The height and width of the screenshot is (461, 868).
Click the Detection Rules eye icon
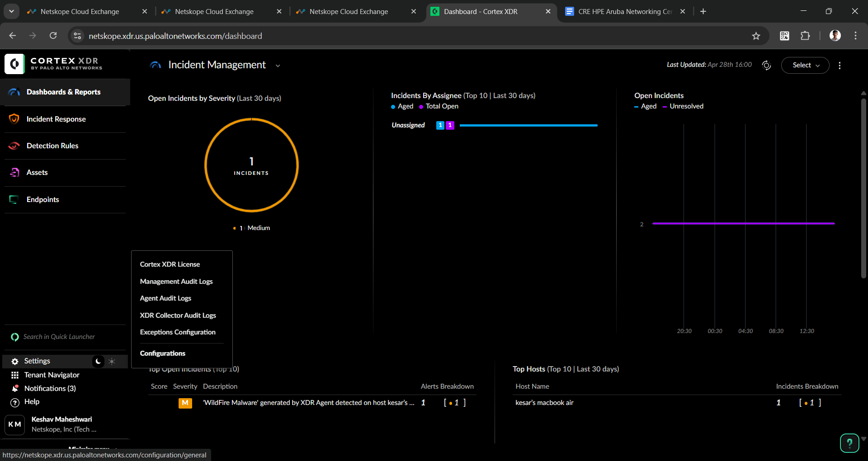point(14,146)
